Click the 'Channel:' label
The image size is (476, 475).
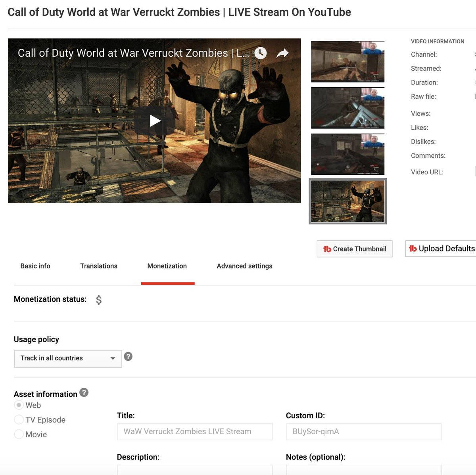pos(424,55)
